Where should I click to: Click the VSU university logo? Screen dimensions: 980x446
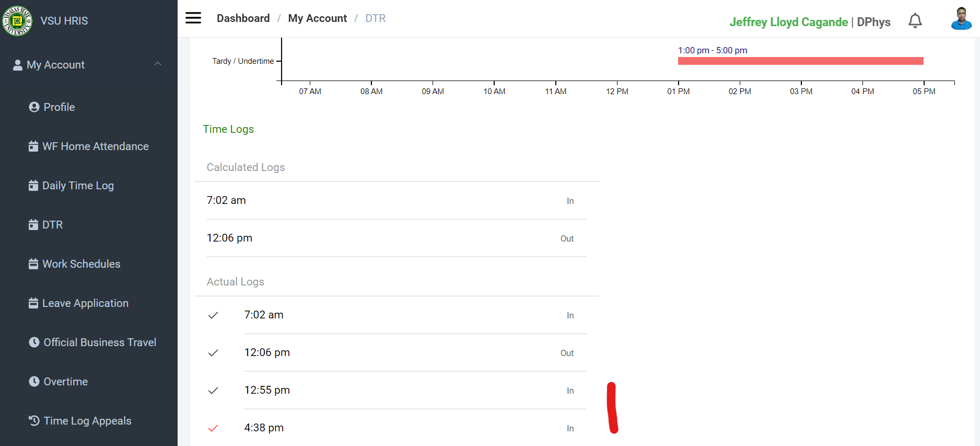click(17, 21)
